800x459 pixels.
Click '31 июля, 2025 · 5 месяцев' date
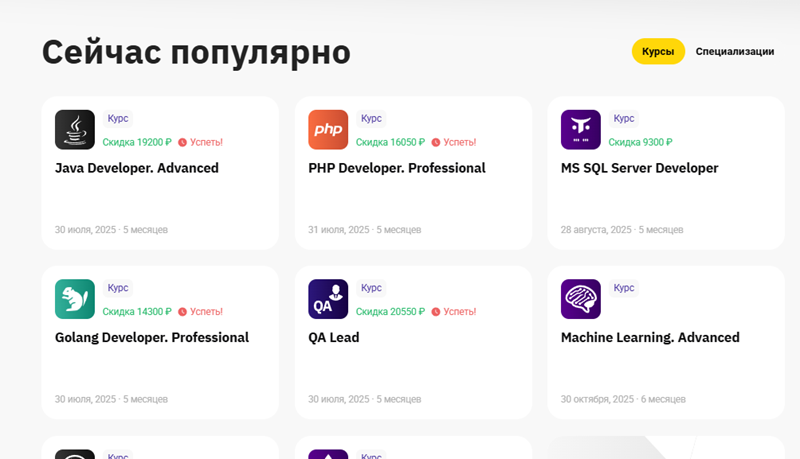[365, 230]
